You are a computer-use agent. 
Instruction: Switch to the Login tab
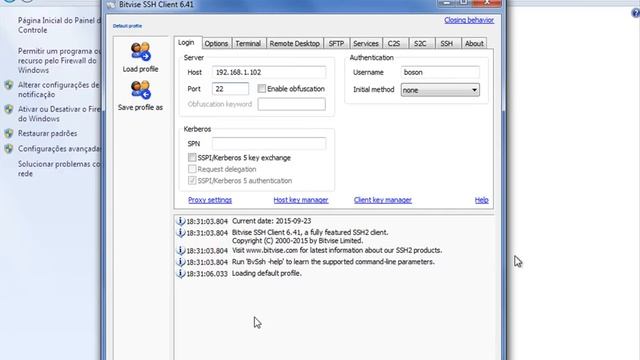click(x=187, y=42)
